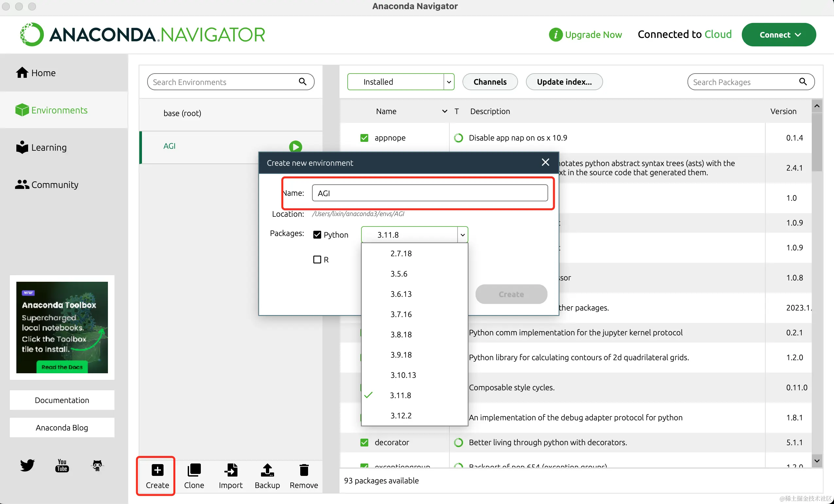The width and height of the screenshot is (834, 504).
Task: Select Python version 3.10.13 from list
Action: (x=403, y=375)
